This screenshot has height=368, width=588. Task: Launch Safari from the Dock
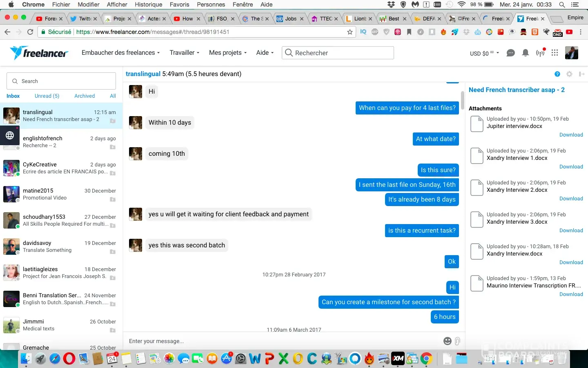pos(55,359)
